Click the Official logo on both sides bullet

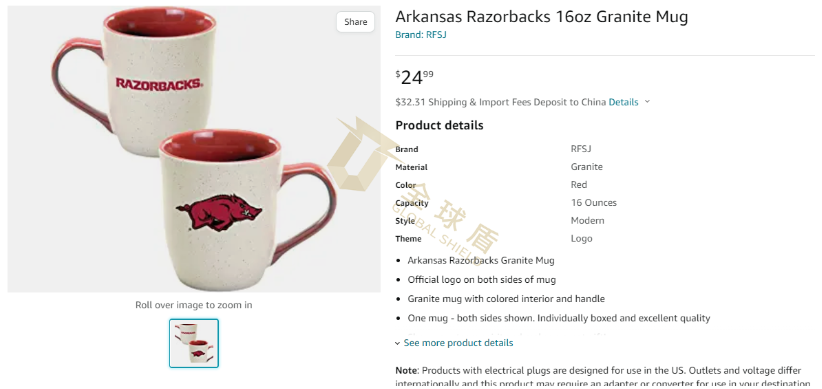[x=482, y=279]
